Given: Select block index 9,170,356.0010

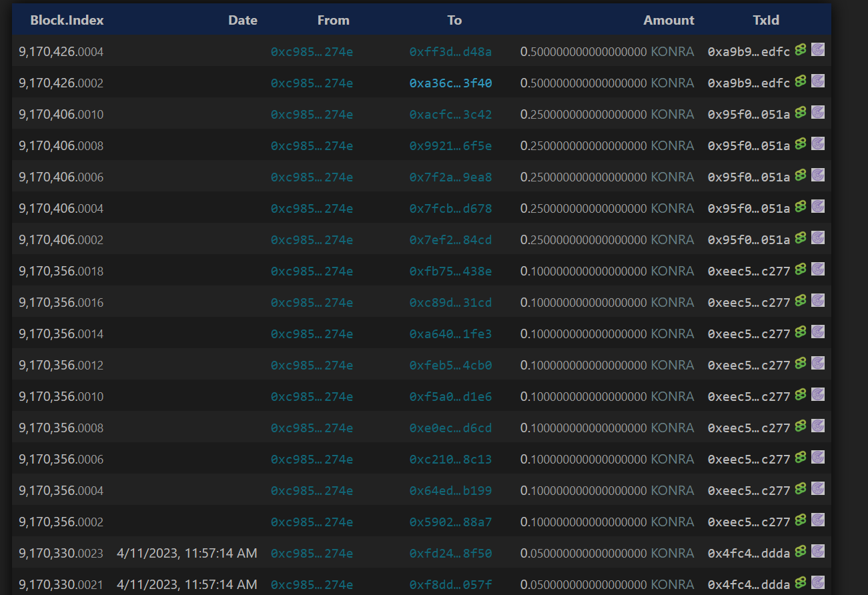Looking at the screenshot, I should [x=61, y=396].
